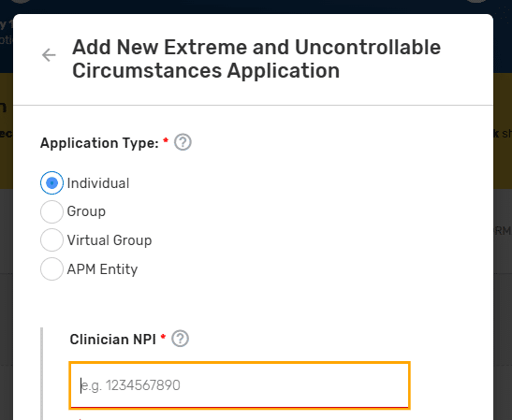Click the dimmed yellow banner behind dialog
This screenshot has width=512, height=420.
point(7,131)
